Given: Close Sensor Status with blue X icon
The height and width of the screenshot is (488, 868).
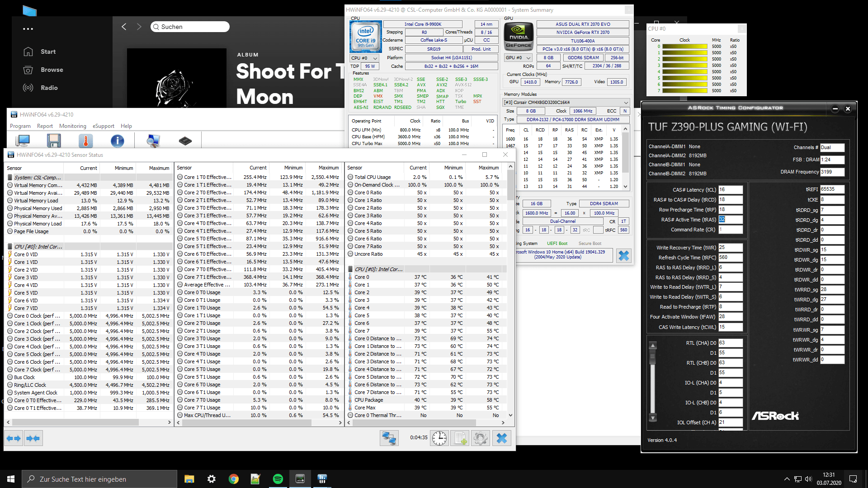Looking at the screenshot, I should coord(502,438).
